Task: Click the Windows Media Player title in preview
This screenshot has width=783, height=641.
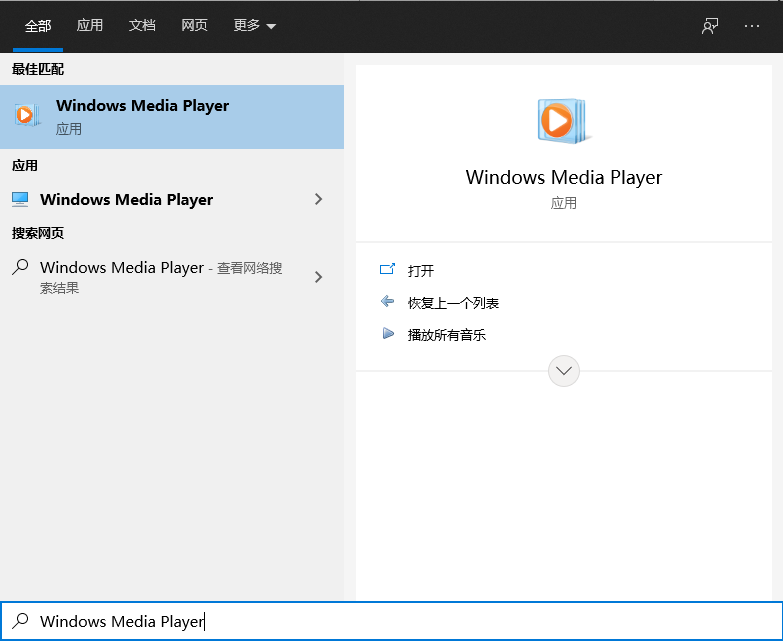Action: [564, 177]
